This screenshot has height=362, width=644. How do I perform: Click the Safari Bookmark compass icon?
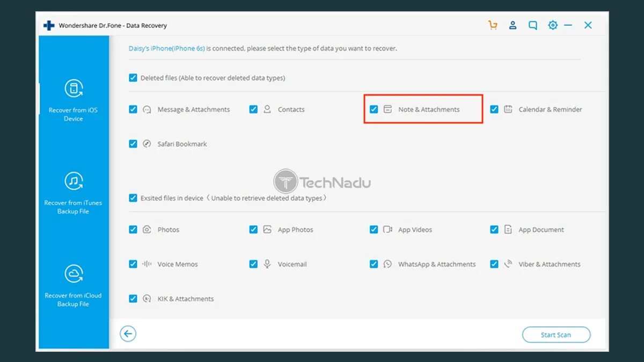click(x=147, y=144)
